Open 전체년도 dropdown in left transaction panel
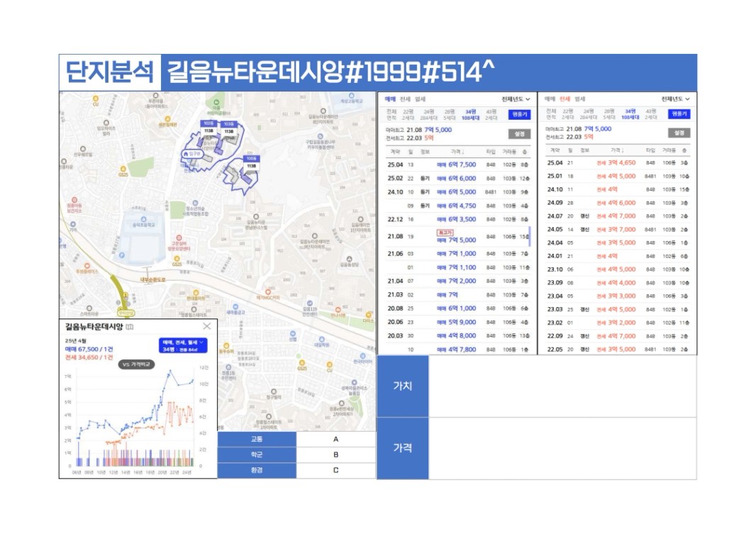756x534 pixels. (x=516, y=99)
